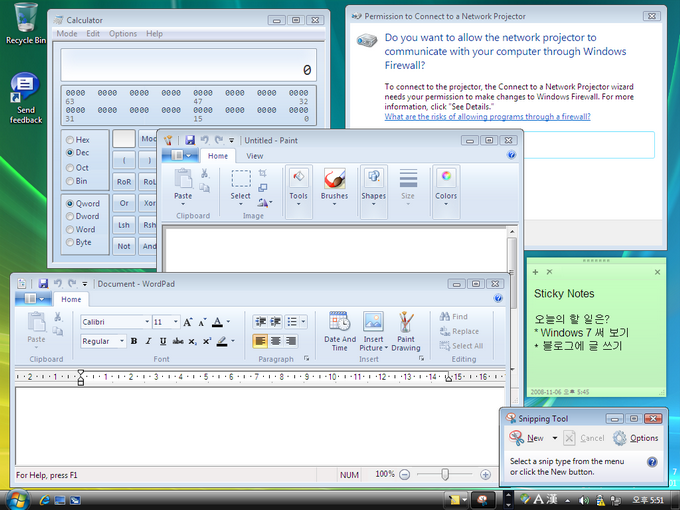Click Options in Snipping Tool

pos(636,438)
